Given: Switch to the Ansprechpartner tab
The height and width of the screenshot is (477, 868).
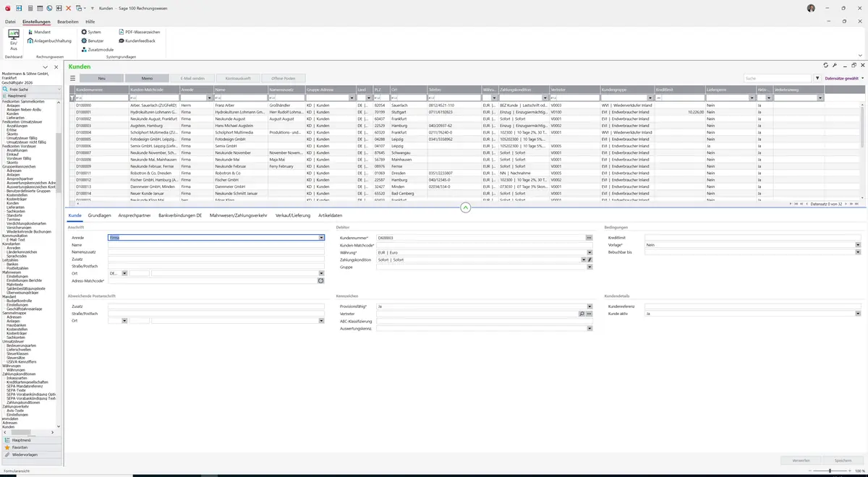Looking at the screenshot, I should pyautogui.click(x=135, y=215).
